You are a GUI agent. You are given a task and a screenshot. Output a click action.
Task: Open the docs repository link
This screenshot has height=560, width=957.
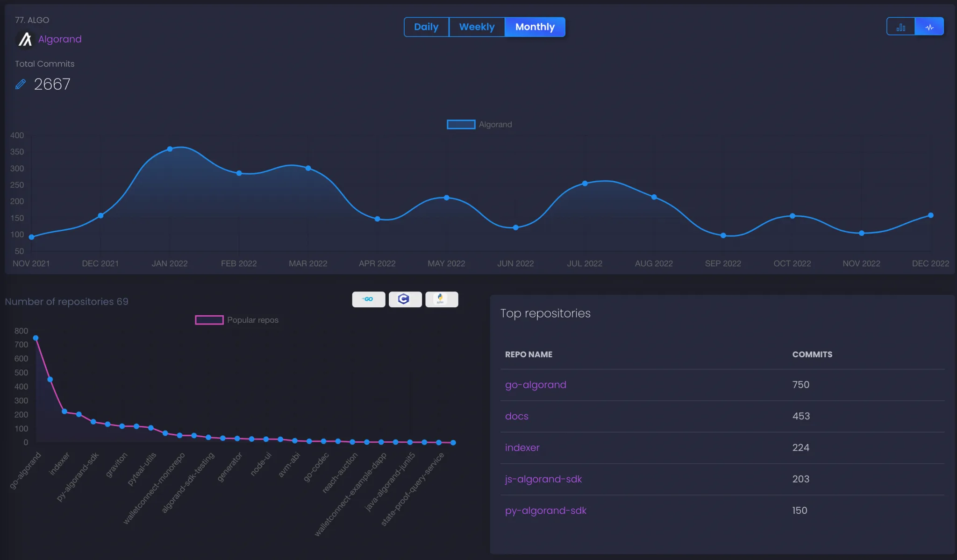point(516,416)
